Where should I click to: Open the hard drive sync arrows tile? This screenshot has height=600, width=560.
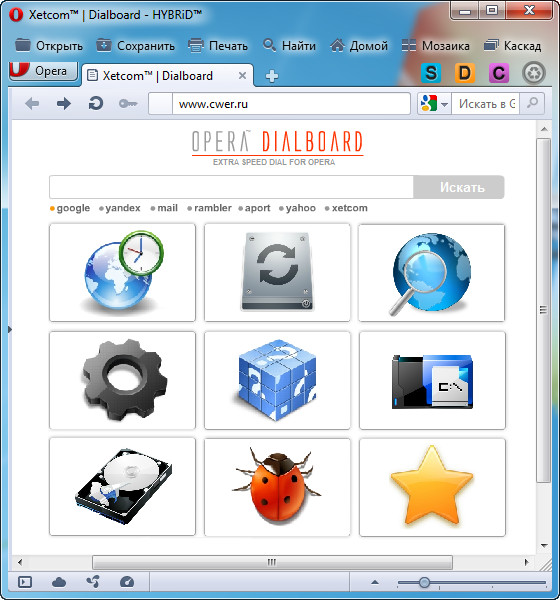pyautogui.click(x=277, y=272)
